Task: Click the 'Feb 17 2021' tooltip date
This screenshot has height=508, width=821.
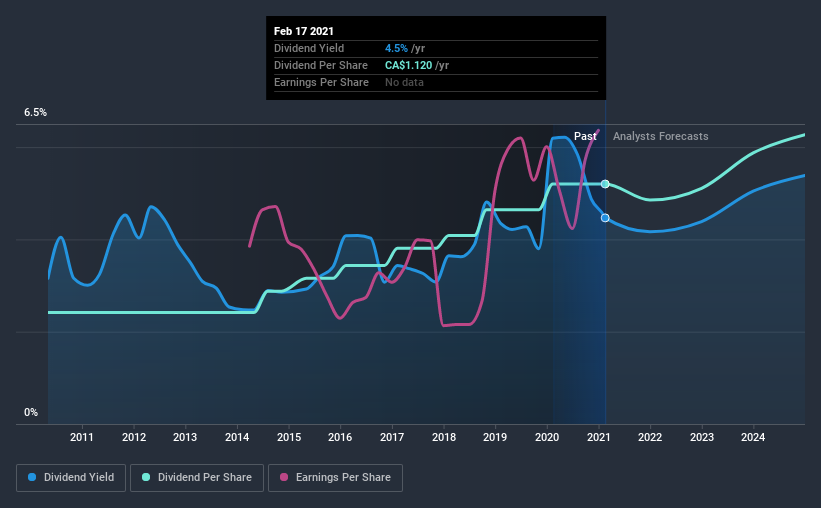Action: coord(304,31)
